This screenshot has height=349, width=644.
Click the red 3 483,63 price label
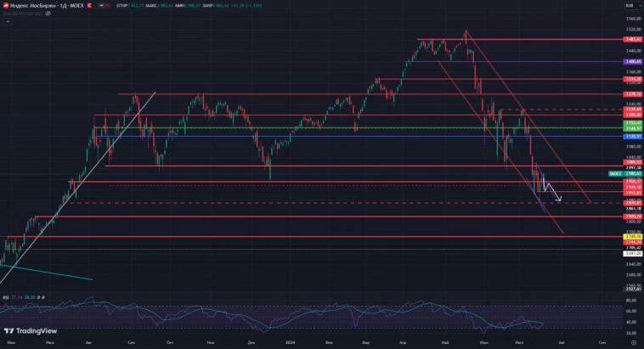point(632,39)
